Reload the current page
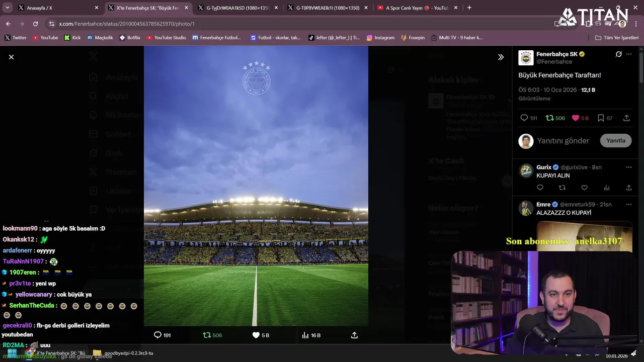644x362 pixels. pos(35,24)
